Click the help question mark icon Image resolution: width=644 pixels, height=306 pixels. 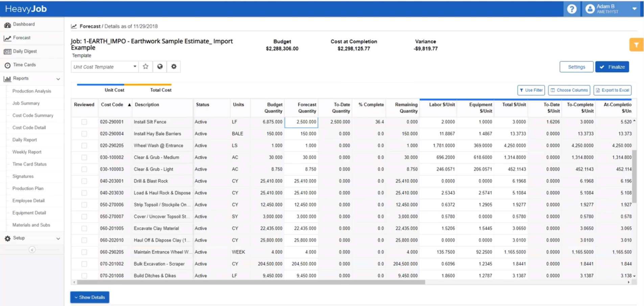(x=572, y=9)
